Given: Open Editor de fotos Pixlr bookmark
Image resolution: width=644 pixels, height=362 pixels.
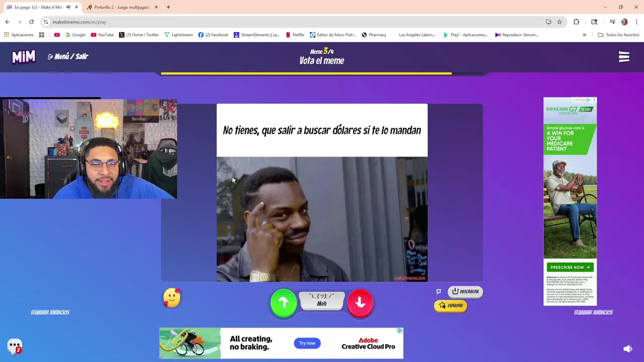Looking at the screenshot, I should coord(333,35).
